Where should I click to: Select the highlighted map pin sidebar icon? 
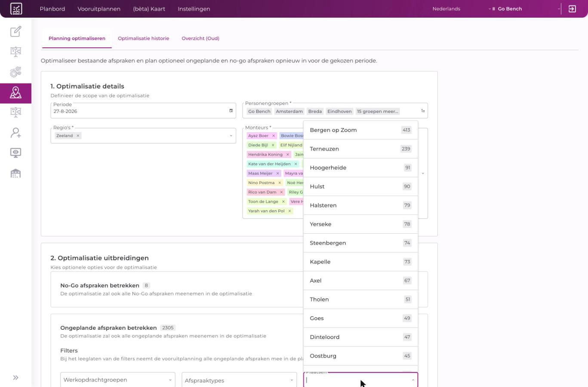(x=15, y=93)
